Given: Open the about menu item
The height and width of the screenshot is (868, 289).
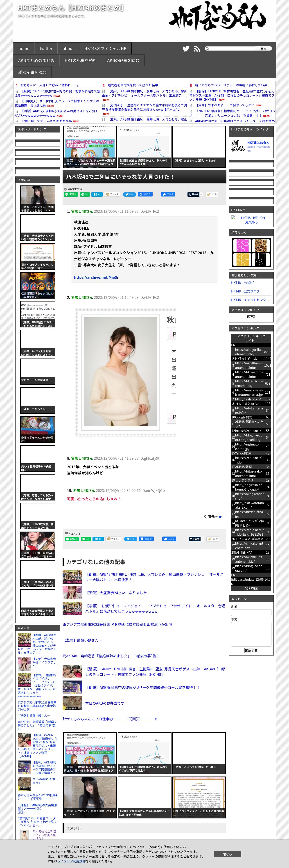Looking at the screenshot, I should (x=68, y=48).
